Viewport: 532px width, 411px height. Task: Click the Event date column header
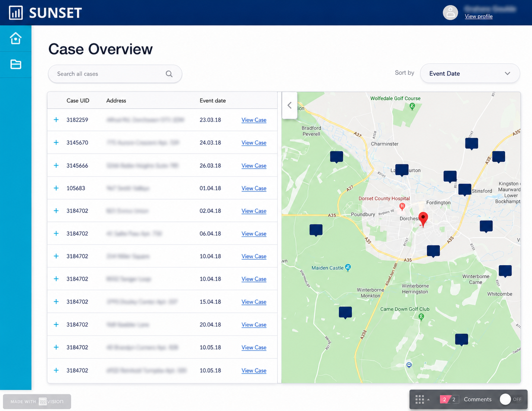(x=213, y=101)
